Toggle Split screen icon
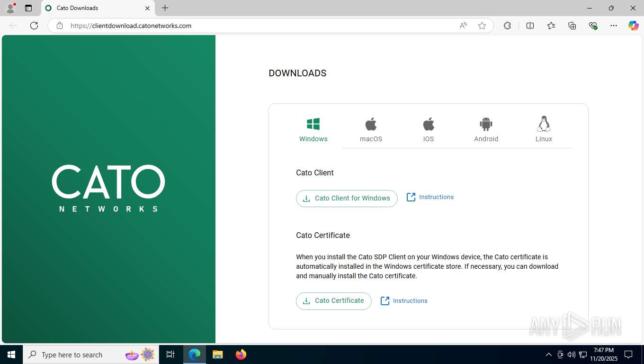644x364 pixels. coord(530,26)
